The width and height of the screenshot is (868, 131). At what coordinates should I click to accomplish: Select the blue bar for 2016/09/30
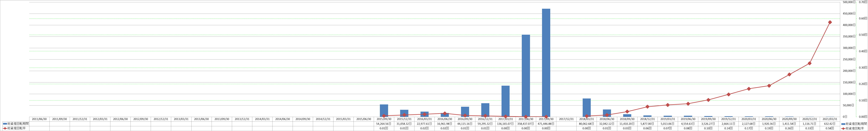click(x=465, y=112)
